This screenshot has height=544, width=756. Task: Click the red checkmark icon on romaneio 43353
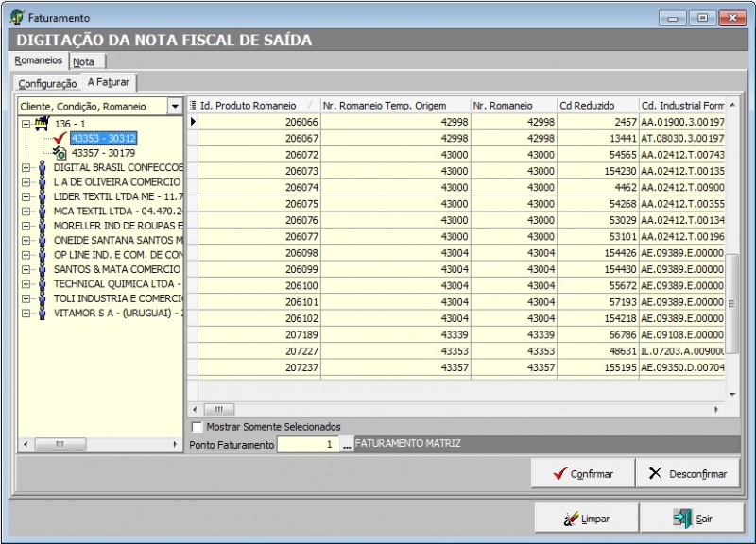point(60,138)
